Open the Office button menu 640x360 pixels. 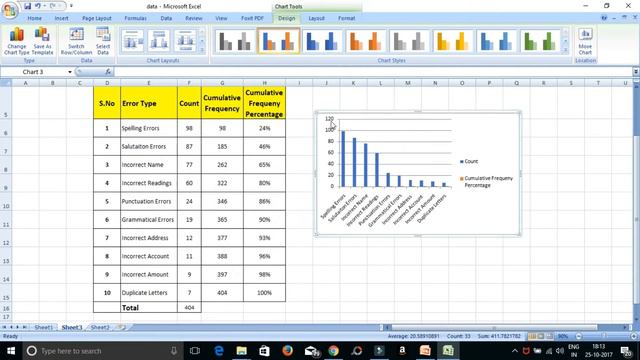[x=10, y=10]
